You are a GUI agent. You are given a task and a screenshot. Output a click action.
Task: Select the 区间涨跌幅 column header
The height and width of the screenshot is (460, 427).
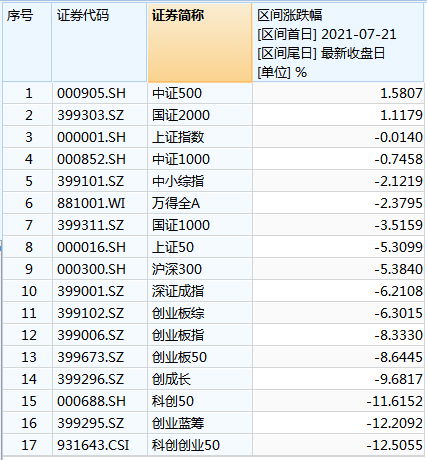click(x=338, y=42)
